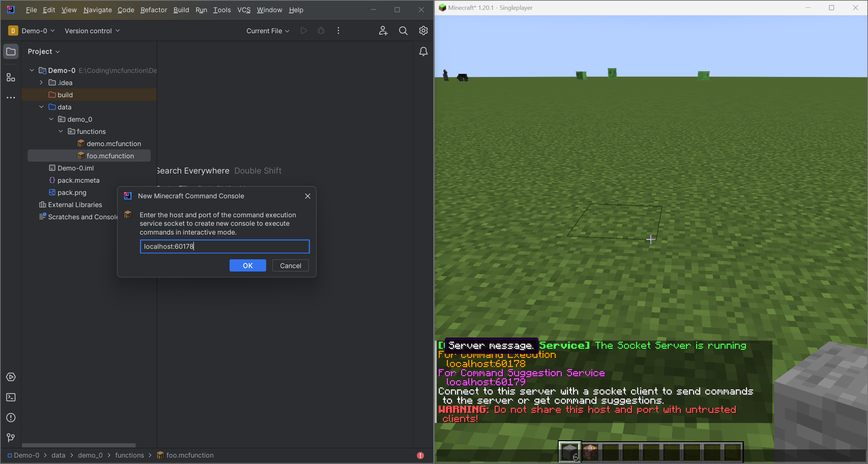Select Scratches and Consoles node
The width and height of the screenshot is (868, 464).
[x=79, y=217]
